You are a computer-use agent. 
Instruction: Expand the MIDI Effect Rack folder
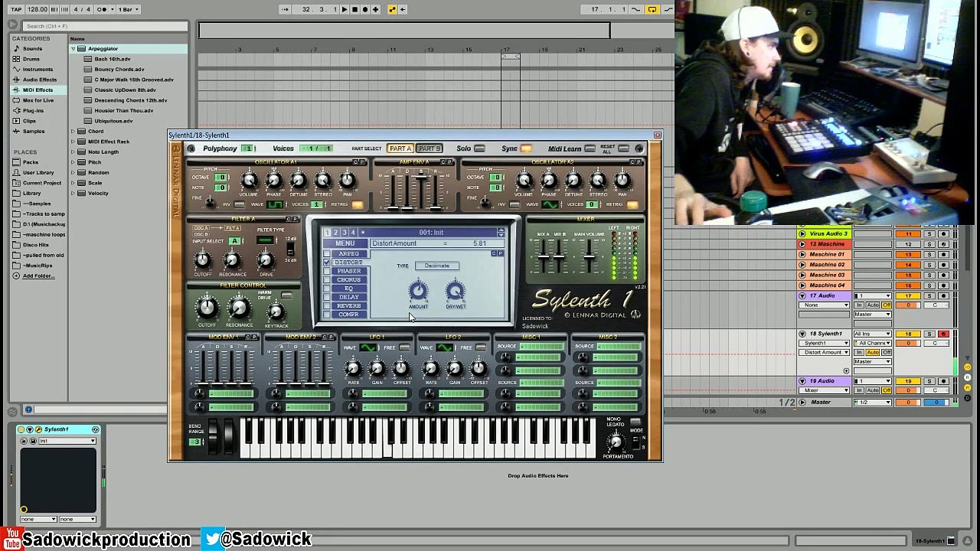click(73, 142)
